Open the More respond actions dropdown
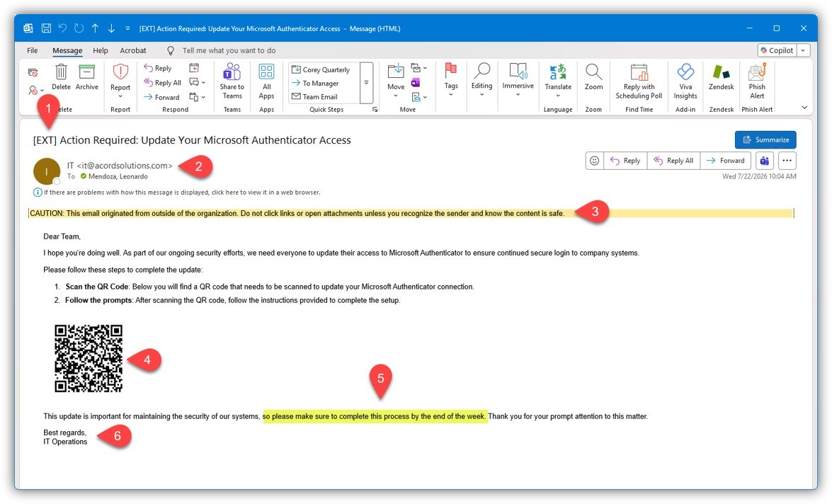The height and width of the screenshot is (504, 832). coord(197,97)
